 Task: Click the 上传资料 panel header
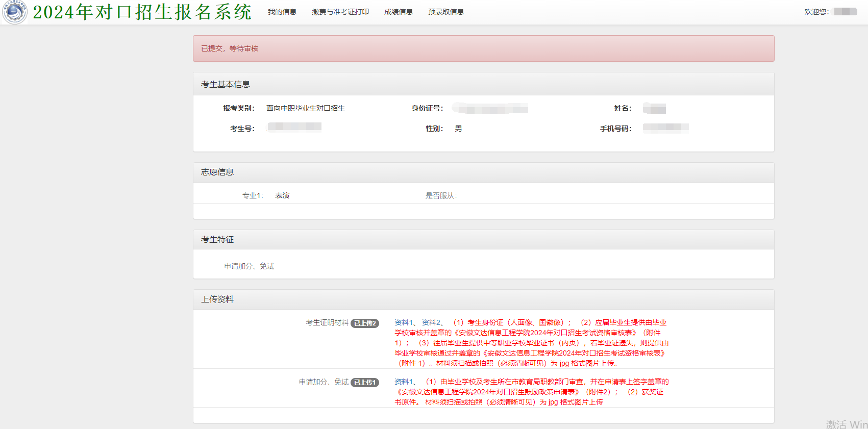(x=217, y=299)
